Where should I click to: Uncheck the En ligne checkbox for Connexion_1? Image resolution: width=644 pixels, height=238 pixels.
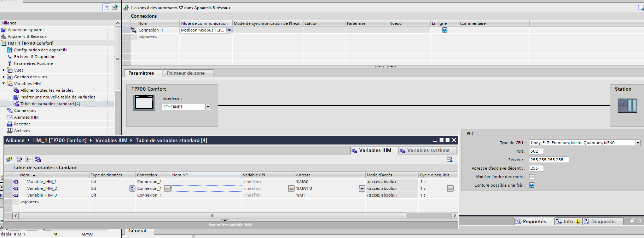(x=445, y=30)
